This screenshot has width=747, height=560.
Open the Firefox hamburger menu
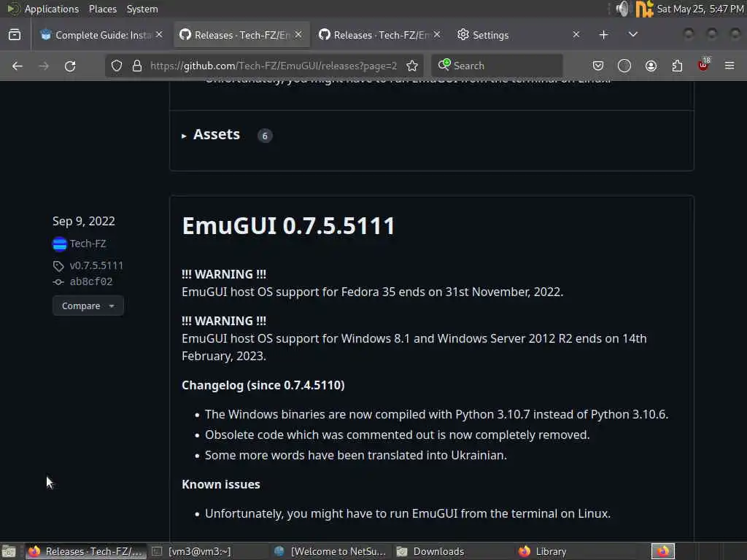[x=729, y=66]
